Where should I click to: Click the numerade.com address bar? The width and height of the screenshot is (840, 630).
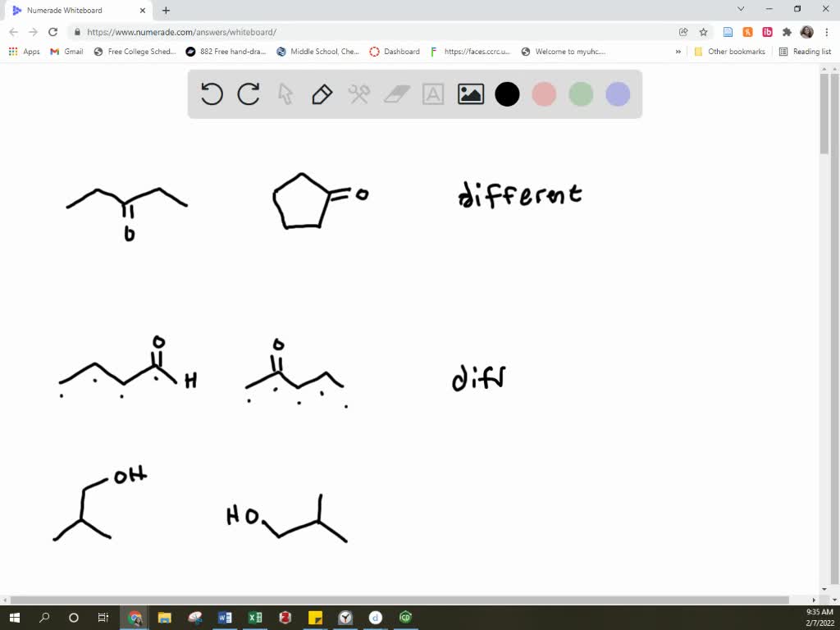coord(375,32)
